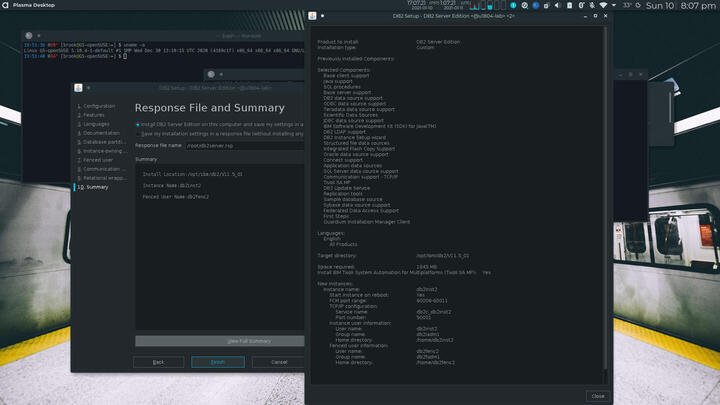Screen dimensions: 720x405
Task: Click the Java icon in DB2 Setup wizard titlebar
Action: [79, 88]
